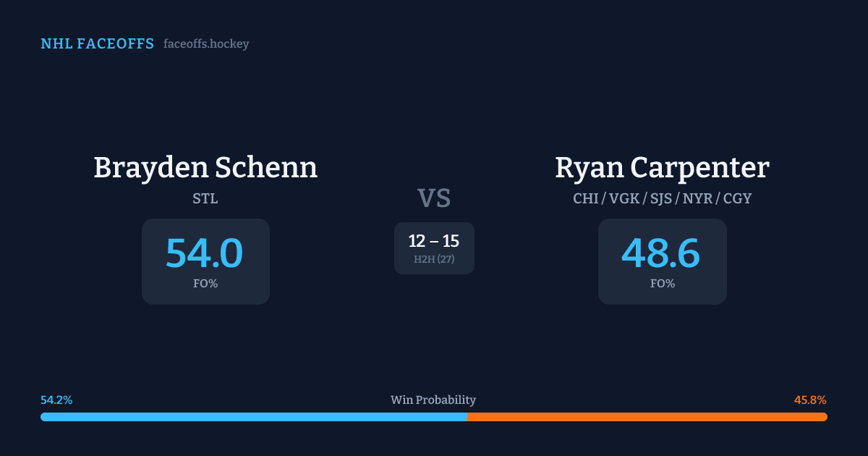Click the H2H (27) label
This screenshot has width=868, height=456.
[434, 259]
